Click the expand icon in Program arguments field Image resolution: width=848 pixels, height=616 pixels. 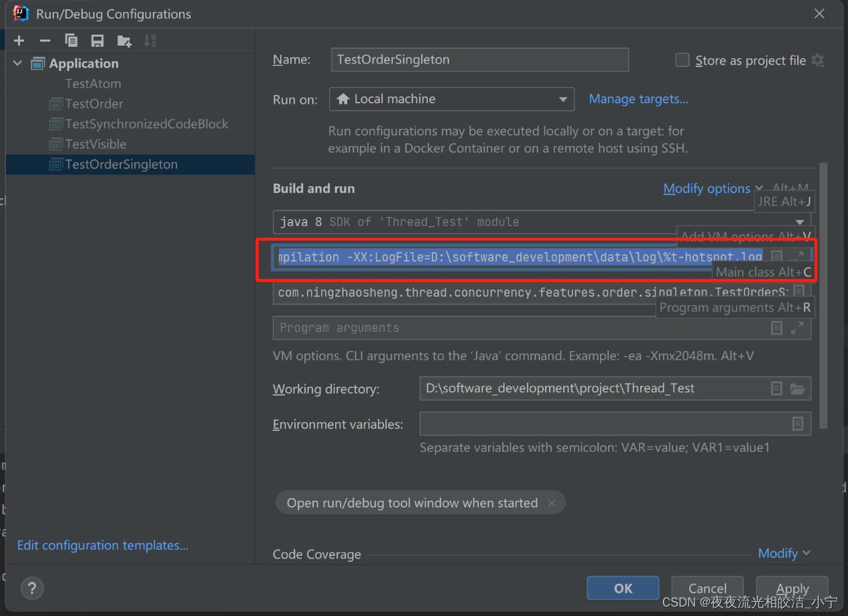click(797, 328)
